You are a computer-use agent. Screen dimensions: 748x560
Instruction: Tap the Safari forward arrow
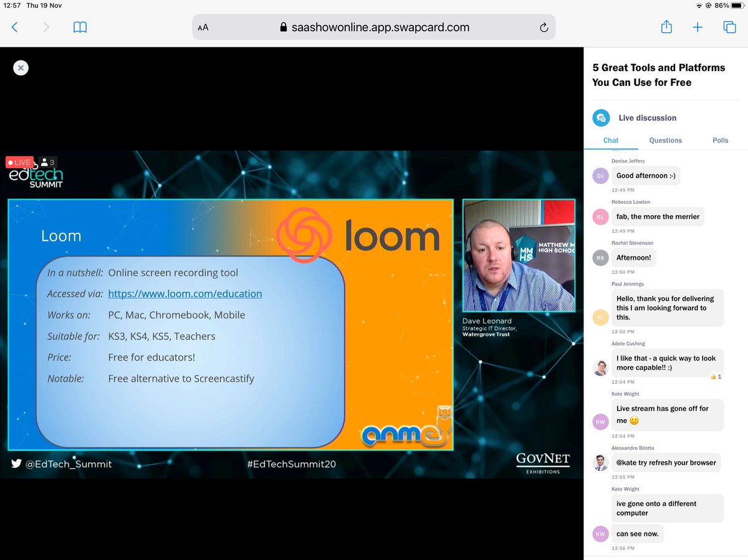point(46,27)
